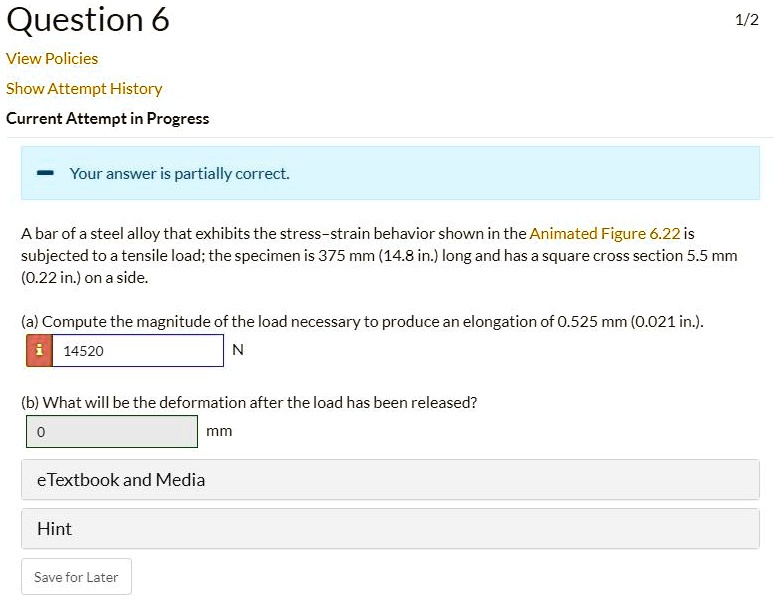Click the 'Your answer is partially correct' message
Screen dimensions: 774x599
click(180, 174)
